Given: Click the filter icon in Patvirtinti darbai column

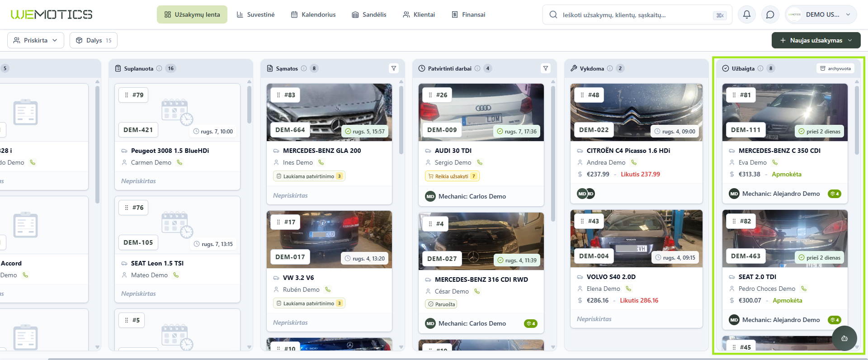Looking at the screenshot, I should (x=546, y=68).
